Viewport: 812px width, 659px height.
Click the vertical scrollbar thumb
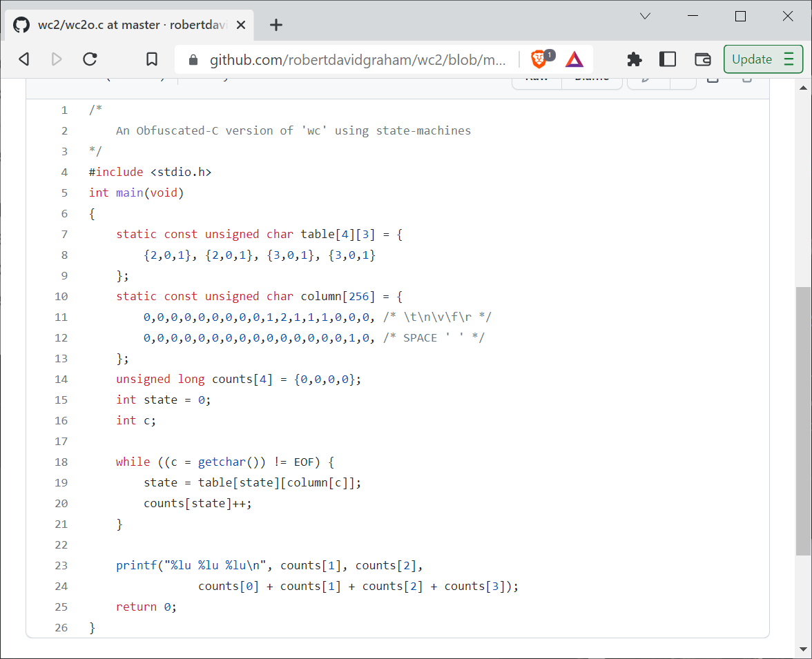(x=803, y=421)
